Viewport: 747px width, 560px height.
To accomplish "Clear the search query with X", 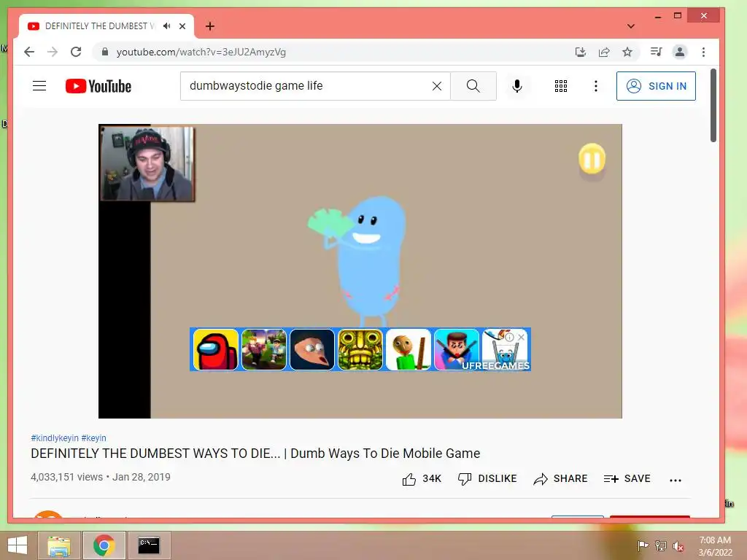I will (437, 86).
